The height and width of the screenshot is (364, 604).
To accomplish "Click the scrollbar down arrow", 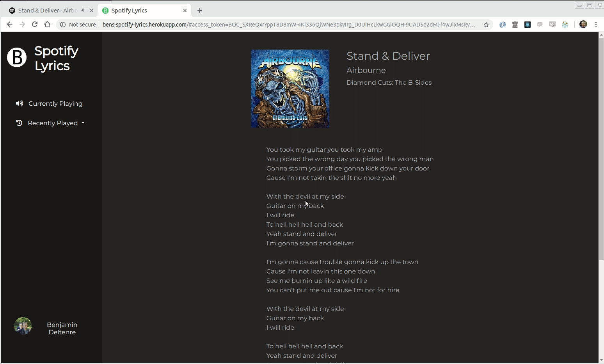I will [601, 360].
